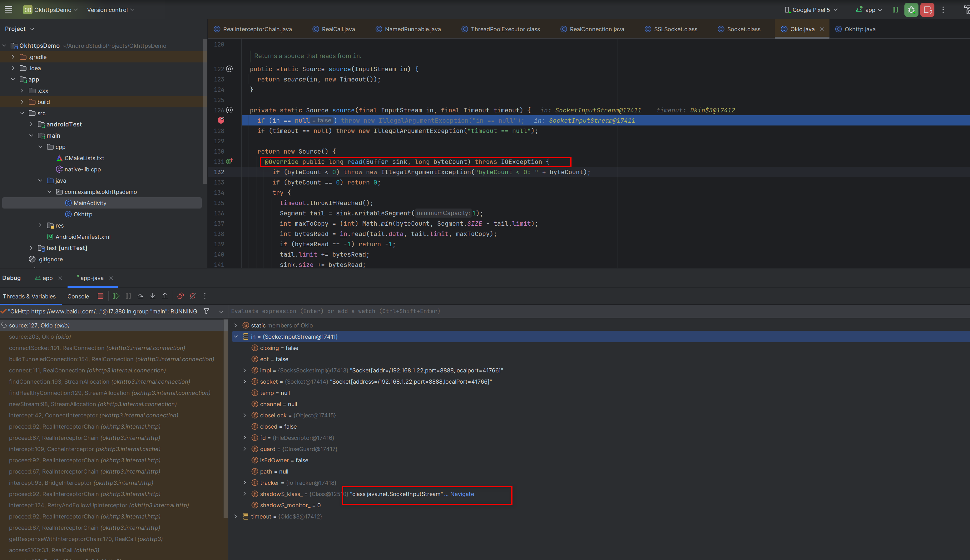Image resolution: width=970 pixels, height=560 pixels.
Task: Open the Project view dropdown
Action: (20, 29)
